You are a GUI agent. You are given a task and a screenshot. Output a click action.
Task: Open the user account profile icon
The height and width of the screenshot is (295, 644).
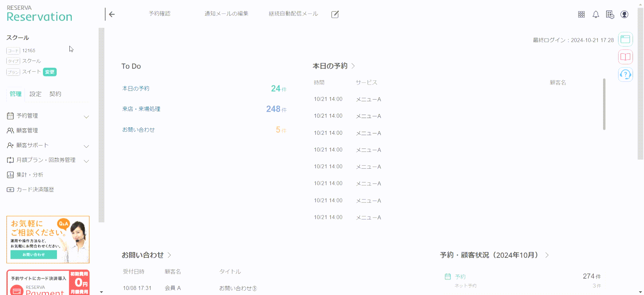(624, 14)
